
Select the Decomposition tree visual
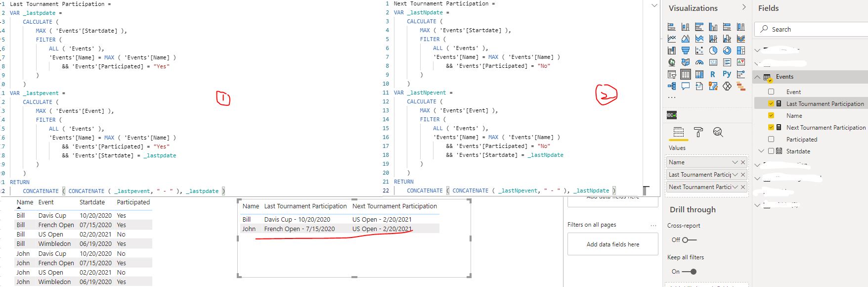(x=671, y=86)
